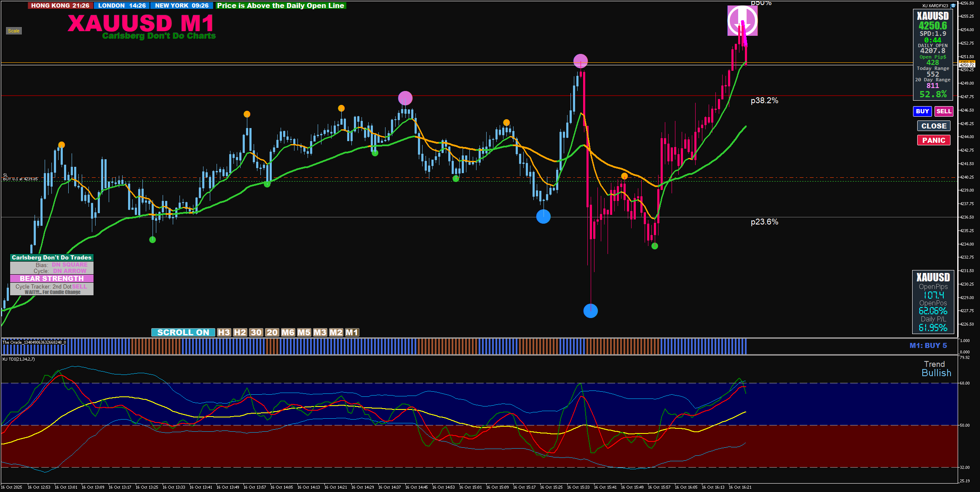Click the large pink circle signal at chart top
The width and height of the screenshot is (980, 492).
point(742,20)
